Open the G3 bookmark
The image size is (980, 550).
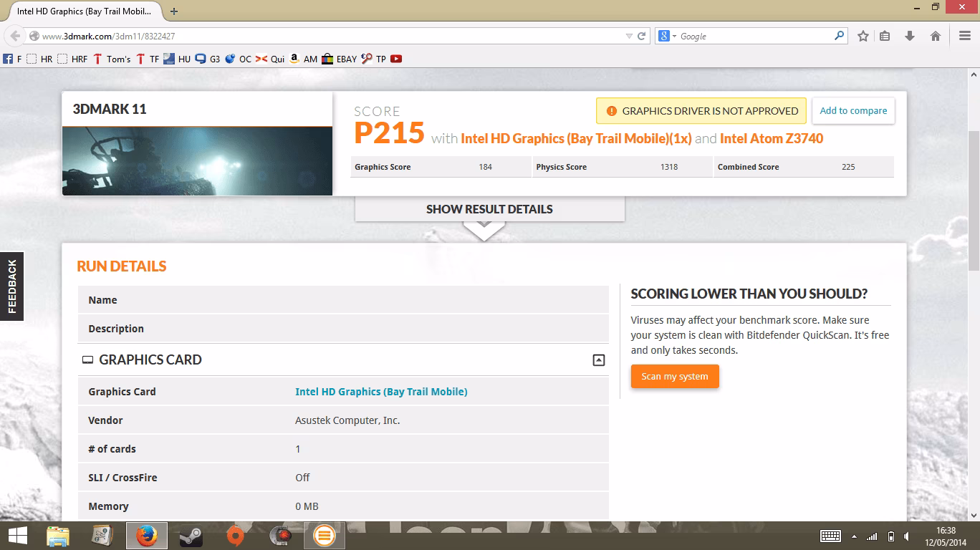point(208,59)
